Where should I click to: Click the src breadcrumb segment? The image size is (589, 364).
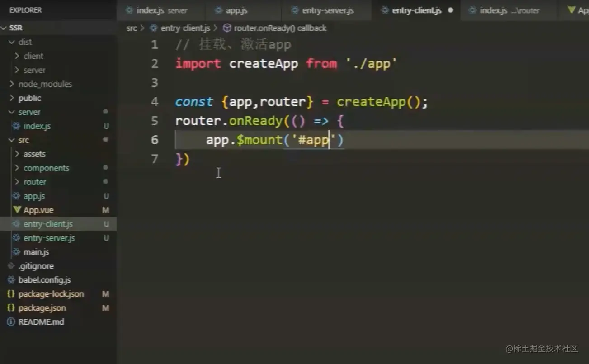(x=132, y=28)
